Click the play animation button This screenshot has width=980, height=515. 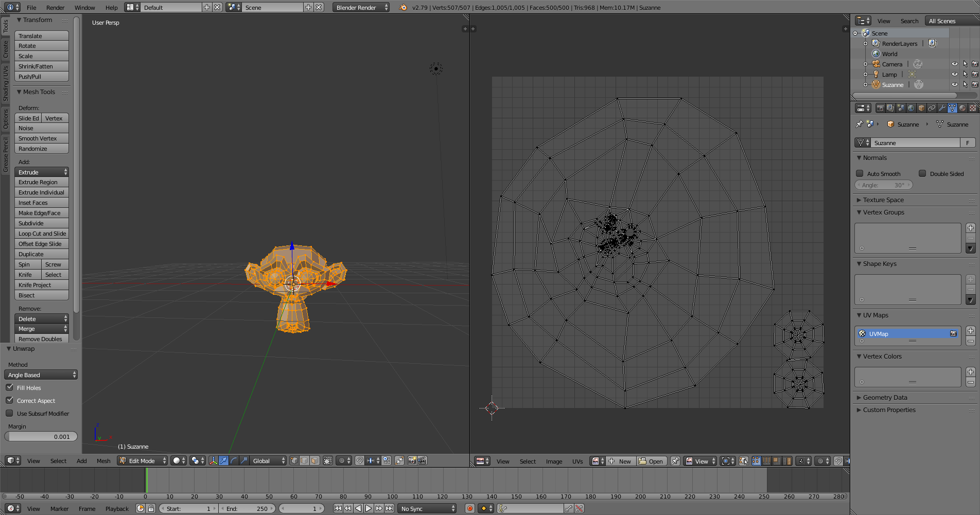(369, 508)
